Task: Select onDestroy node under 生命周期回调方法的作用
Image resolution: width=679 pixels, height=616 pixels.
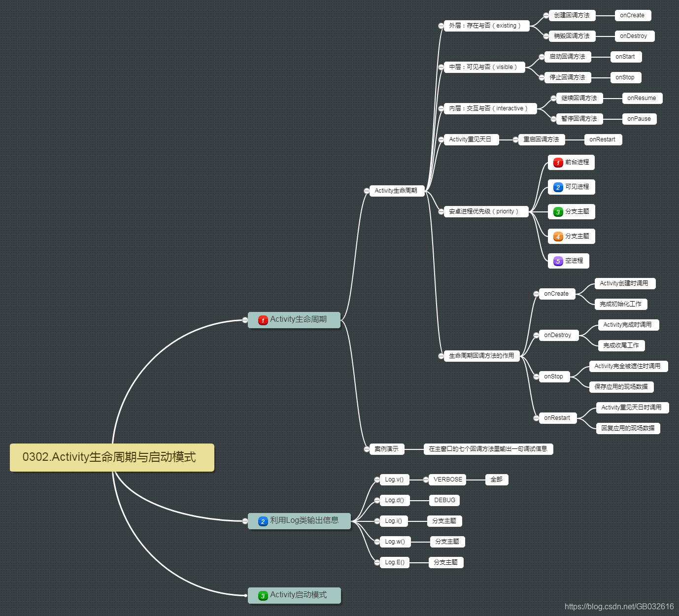Action: (558, 335)
